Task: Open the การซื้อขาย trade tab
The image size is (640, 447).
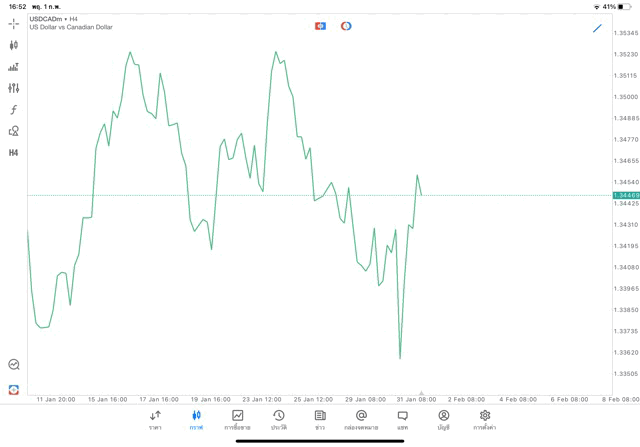Action: point(237,420)
